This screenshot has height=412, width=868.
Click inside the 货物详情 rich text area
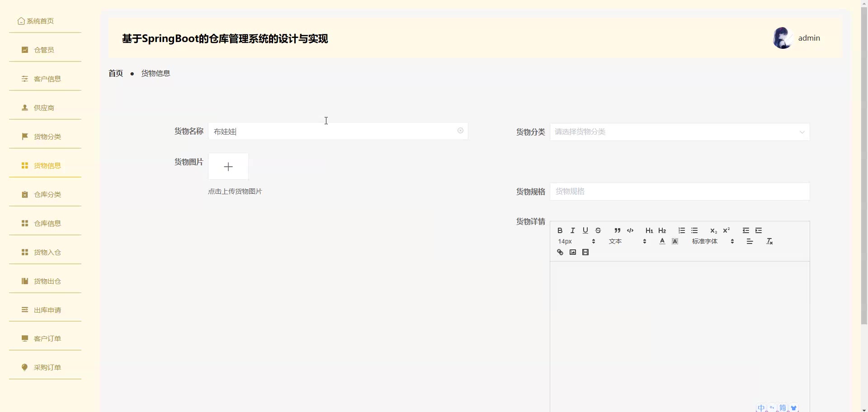click(679, 337)
